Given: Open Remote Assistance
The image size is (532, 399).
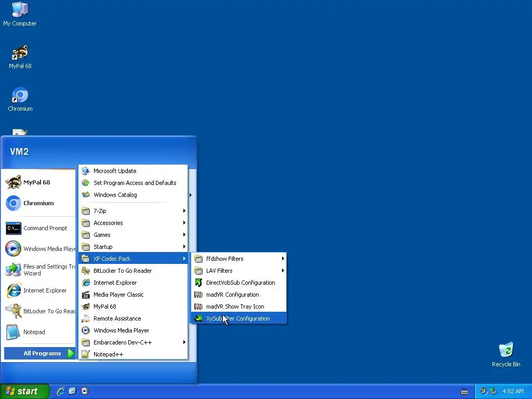Looking at the screenshot, I should click(133, 318).
